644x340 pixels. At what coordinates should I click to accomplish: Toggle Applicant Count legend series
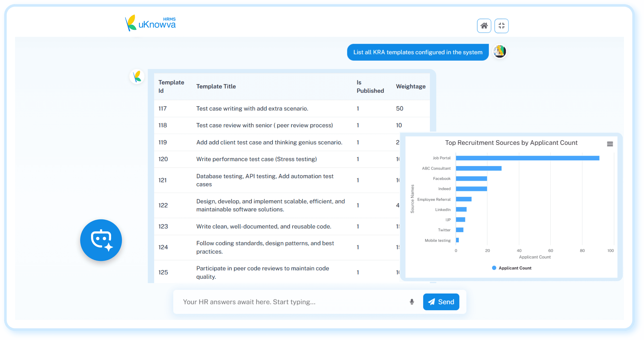pos(512,268)
